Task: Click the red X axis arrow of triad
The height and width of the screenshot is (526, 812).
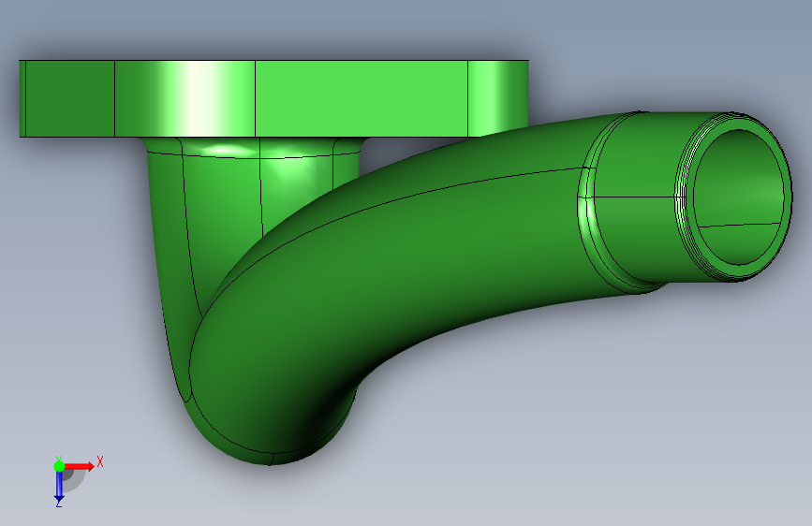Action: pos(80,466)
